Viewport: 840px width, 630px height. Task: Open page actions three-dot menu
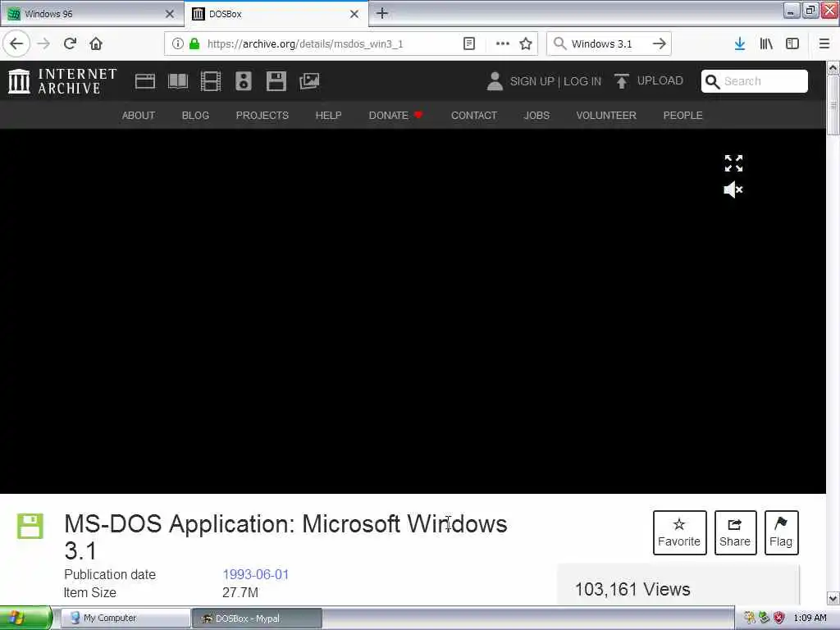[503, 44]
